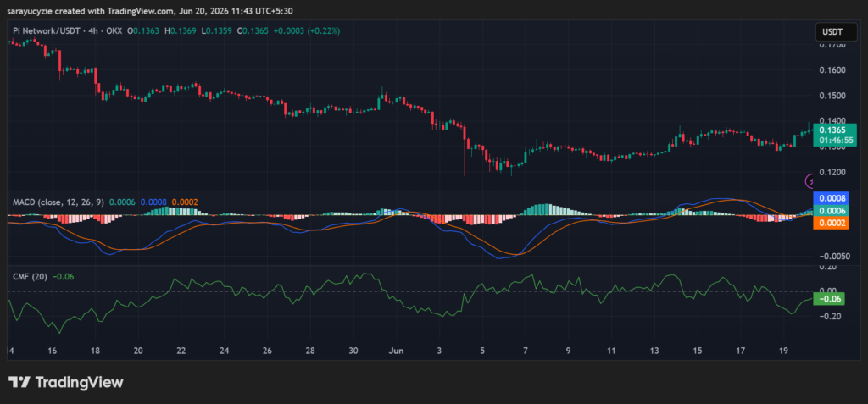Screen dimensions: 868x404
Task: Click the 19 date label on time axis
Action: (783, 351)
